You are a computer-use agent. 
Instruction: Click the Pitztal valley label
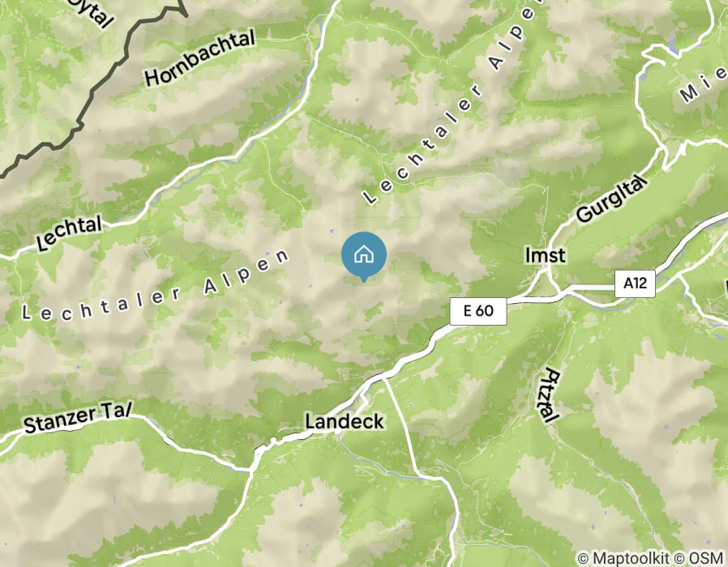pos(550,396)
